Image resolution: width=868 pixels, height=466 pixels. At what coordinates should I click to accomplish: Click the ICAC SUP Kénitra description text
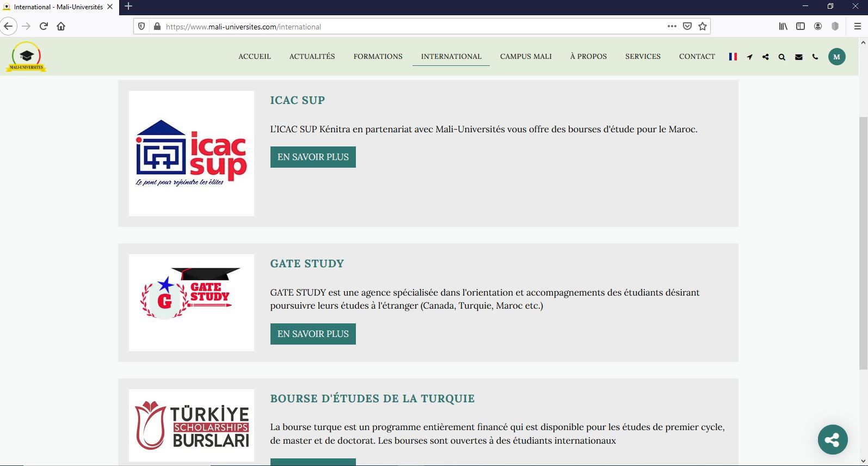(x=484, y=129)
